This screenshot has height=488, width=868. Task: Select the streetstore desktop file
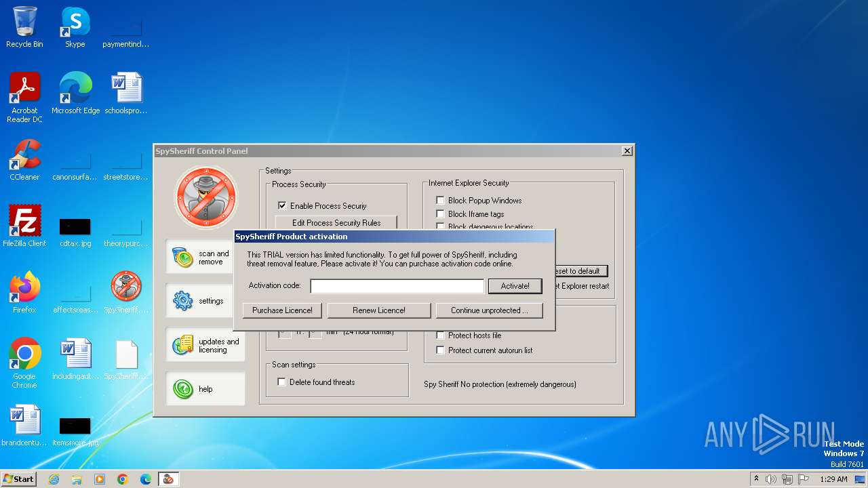125,167
